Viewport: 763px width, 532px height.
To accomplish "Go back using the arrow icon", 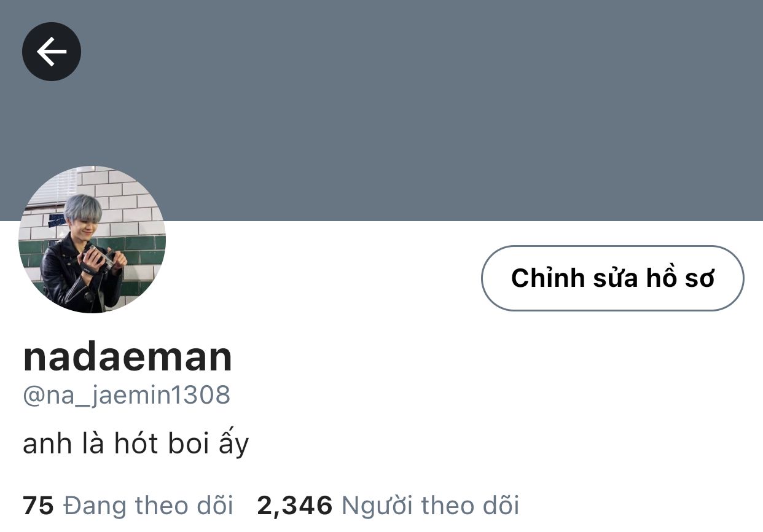I will point(52,52).
